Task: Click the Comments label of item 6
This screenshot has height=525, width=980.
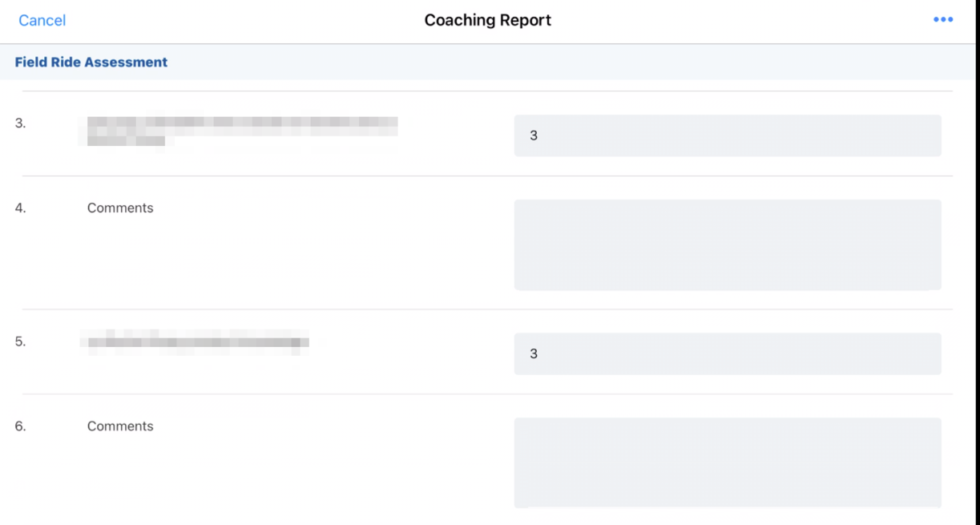Action: click(x=120, y=426)
